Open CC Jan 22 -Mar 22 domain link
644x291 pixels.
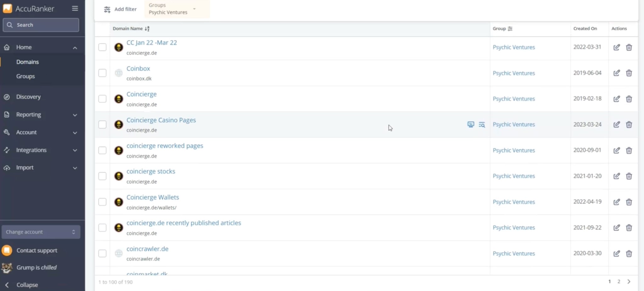[x=152, y=43]
